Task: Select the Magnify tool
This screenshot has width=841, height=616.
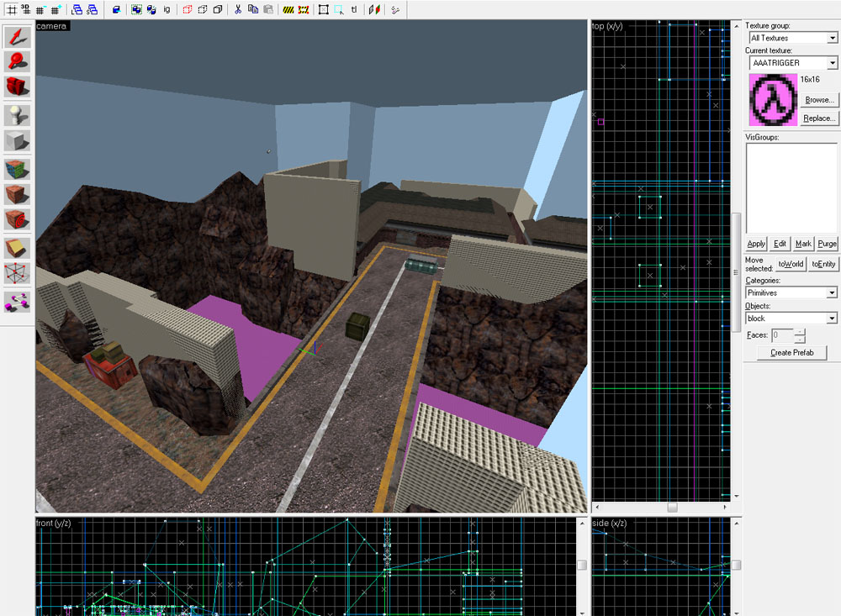Action: pyautogui.click(x=17, y=61)
